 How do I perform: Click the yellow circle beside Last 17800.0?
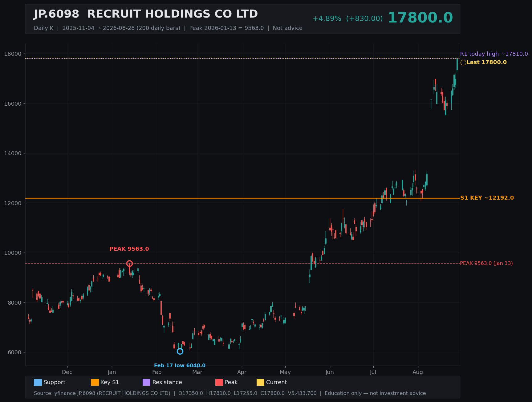point(463,63)
